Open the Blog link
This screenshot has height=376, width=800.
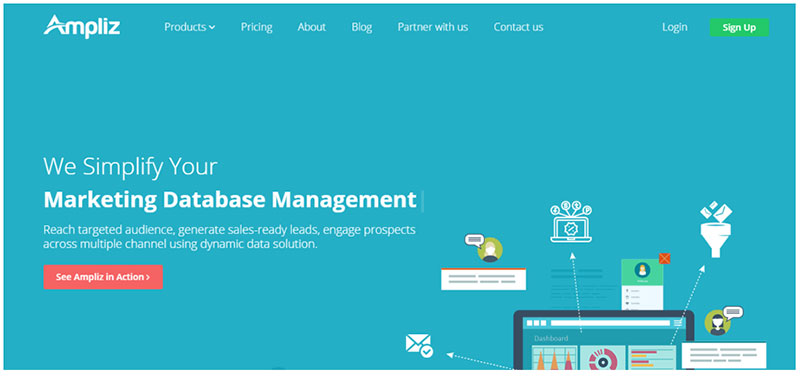pos(362,27)
